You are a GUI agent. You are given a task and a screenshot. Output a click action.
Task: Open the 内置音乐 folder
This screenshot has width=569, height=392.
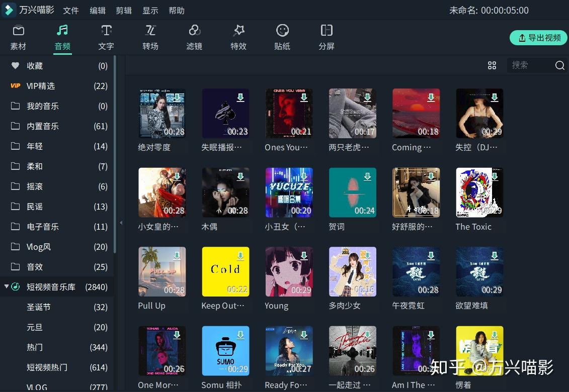tap(57, 126)
